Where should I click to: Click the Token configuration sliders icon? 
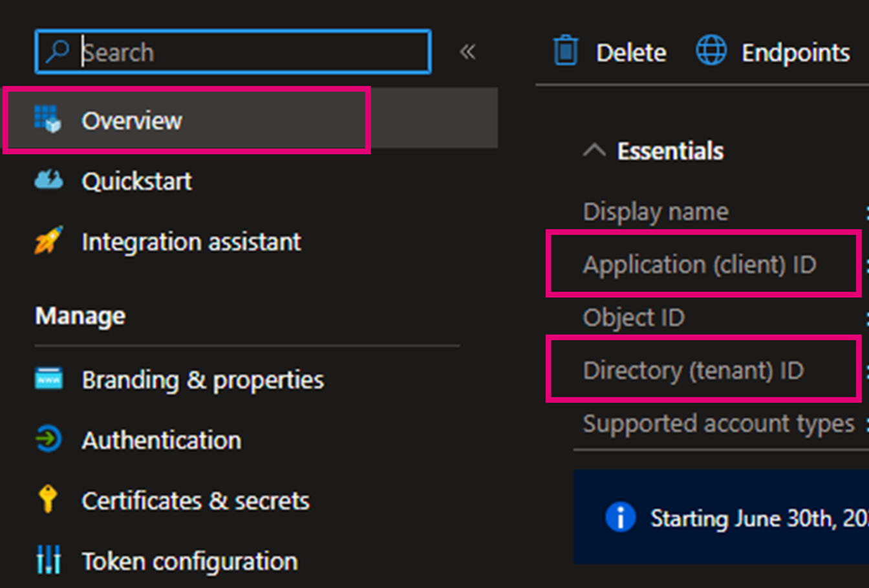[x=48, y=560]
